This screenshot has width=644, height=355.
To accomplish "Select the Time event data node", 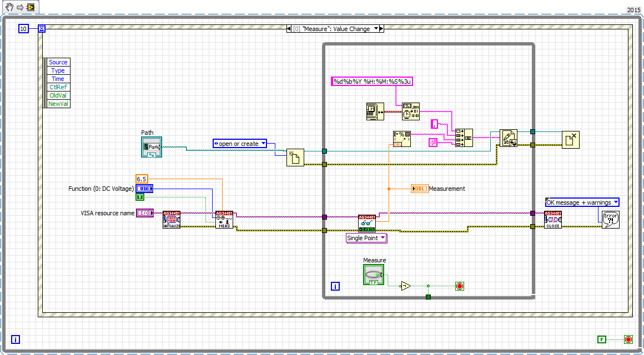I will pos(58,79).
